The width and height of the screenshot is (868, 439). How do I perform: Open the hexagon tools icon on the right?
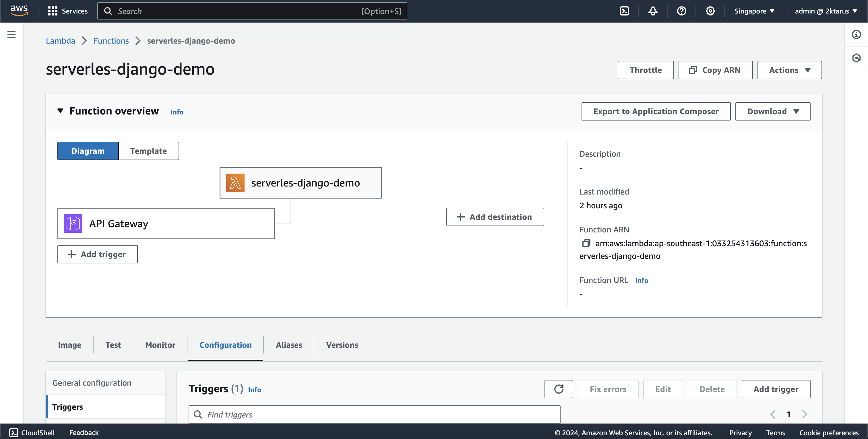pyautogui.click(x=856, y=58)
